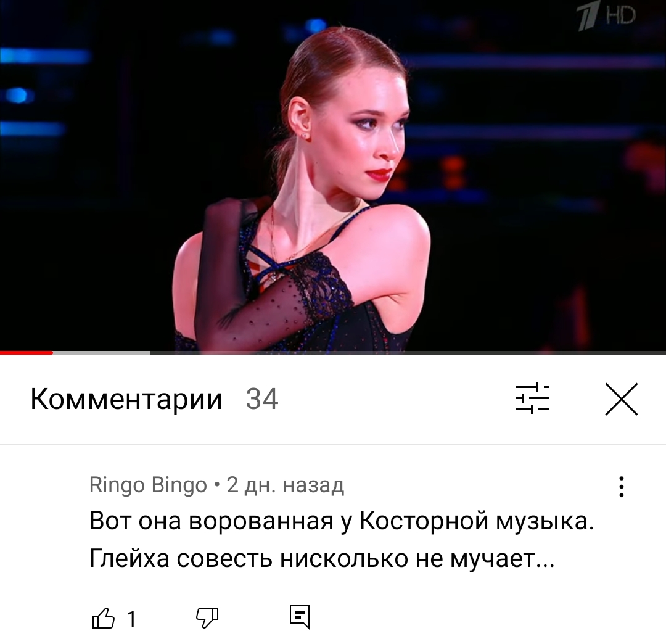Open the comment sort options icon
This screenshot has height=644, width=666.
(533, 398)
